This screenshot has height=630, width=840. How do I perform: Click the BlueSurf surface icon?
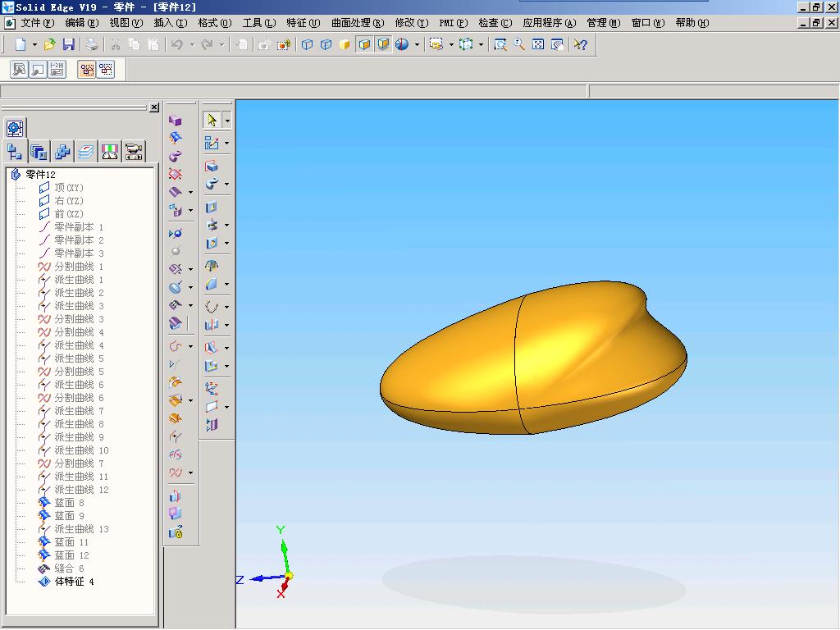(x=176, y=138)
